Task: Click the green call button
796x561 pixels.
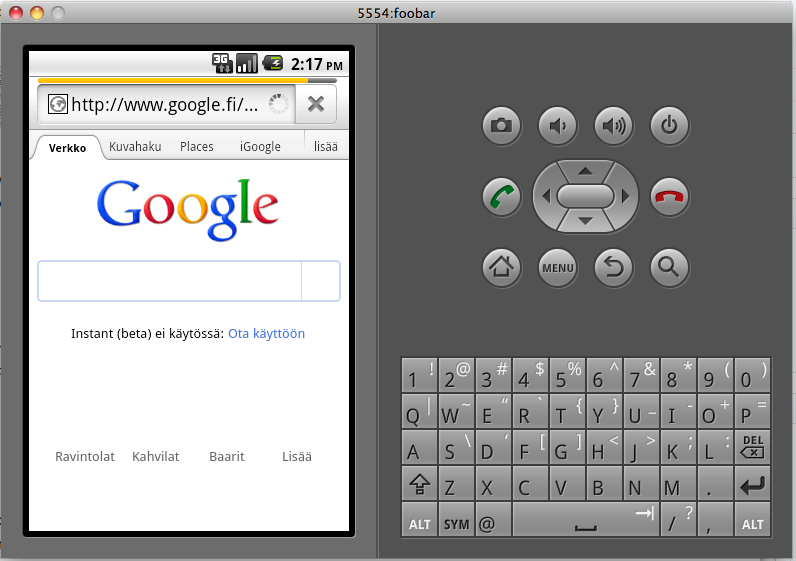Action: (502, 196)
